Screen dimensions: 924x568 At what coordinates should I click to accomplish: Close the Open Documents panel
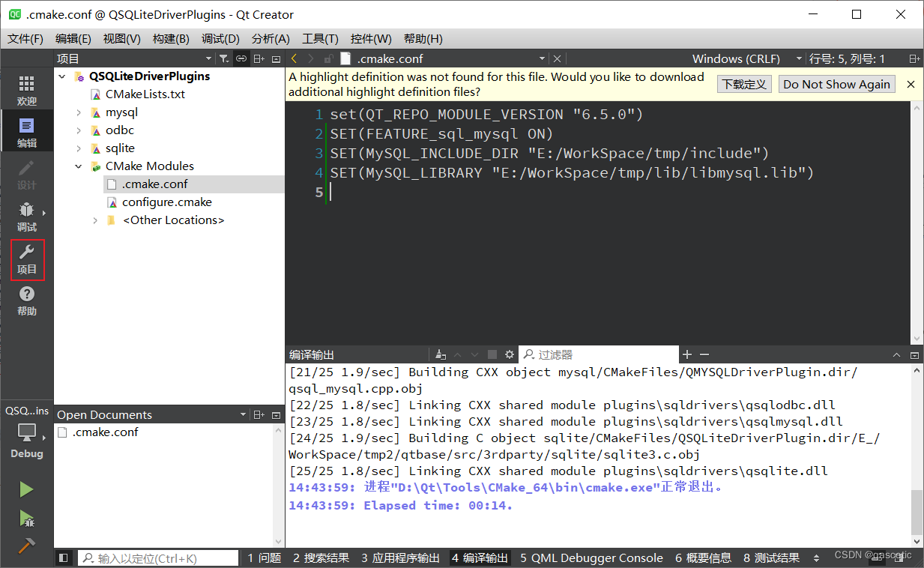pos(276,414)
